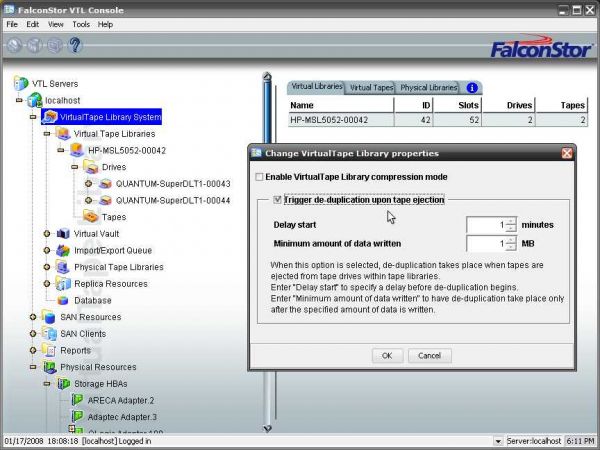Image resolution: width=600 pixels, height=450 pixels.
Task: Click ARECA Adapter.2 green icon
Action: [x=78, y=400]
